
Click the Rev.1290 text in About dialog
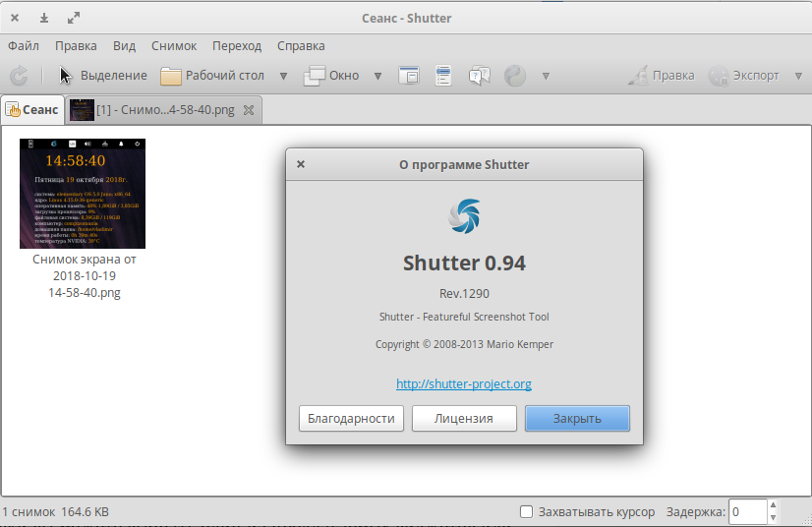[464, 293]
